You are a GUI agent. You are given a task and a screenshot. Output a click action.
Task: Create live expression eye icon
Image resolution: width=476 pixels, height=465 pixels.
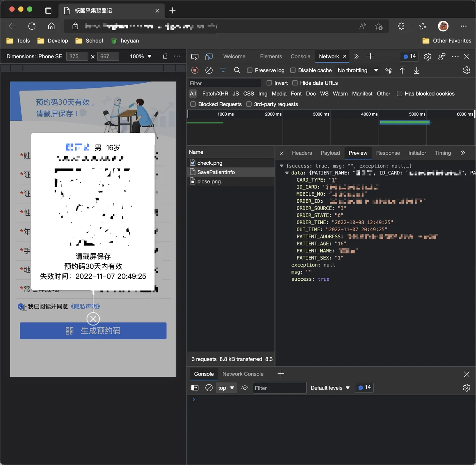245,388
